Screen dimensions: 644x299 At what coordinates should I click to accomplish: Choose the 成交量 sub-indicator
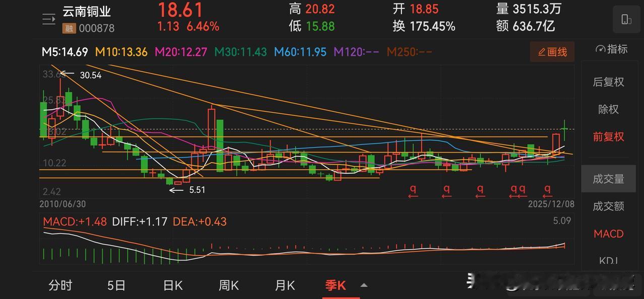click(608, 179)
